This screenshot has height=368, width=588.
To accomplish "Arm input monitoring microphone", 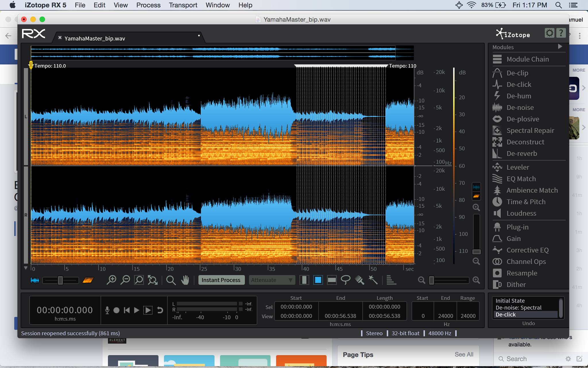I will tap(107, 310).
